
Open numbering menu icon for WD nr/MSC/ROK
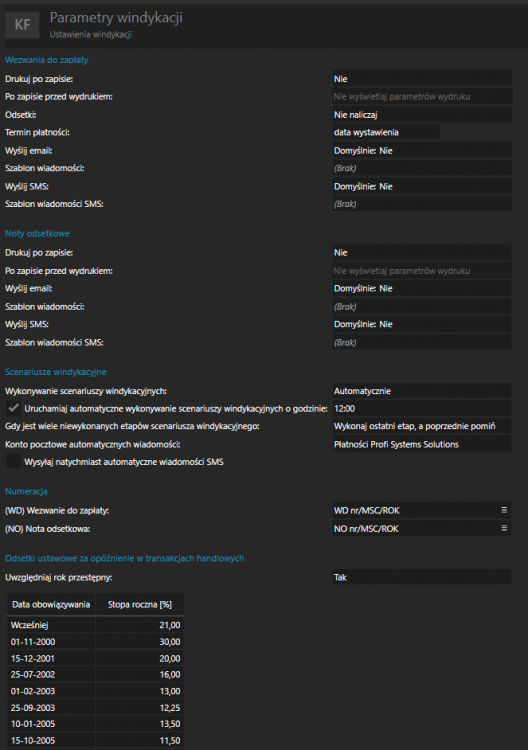pyautogui.click(x=504, y=510)
